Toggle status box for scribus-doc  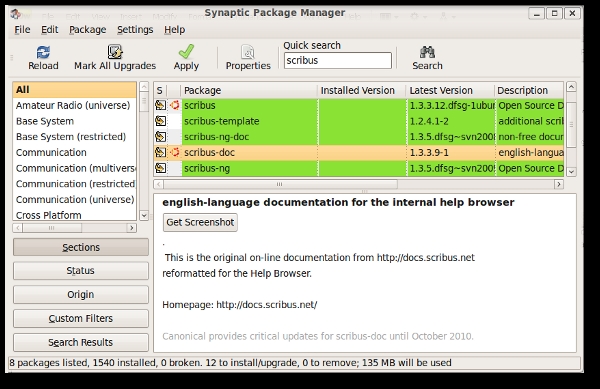pos(160,152)
